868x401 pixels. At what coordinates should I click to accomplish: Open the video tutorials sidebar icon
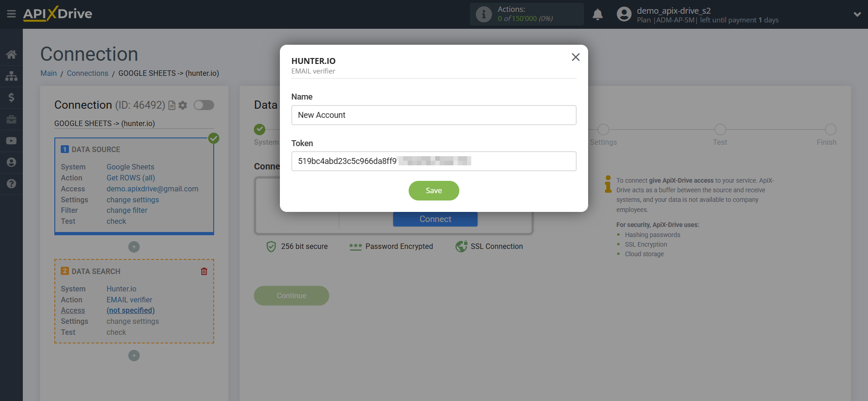[11, 141]
